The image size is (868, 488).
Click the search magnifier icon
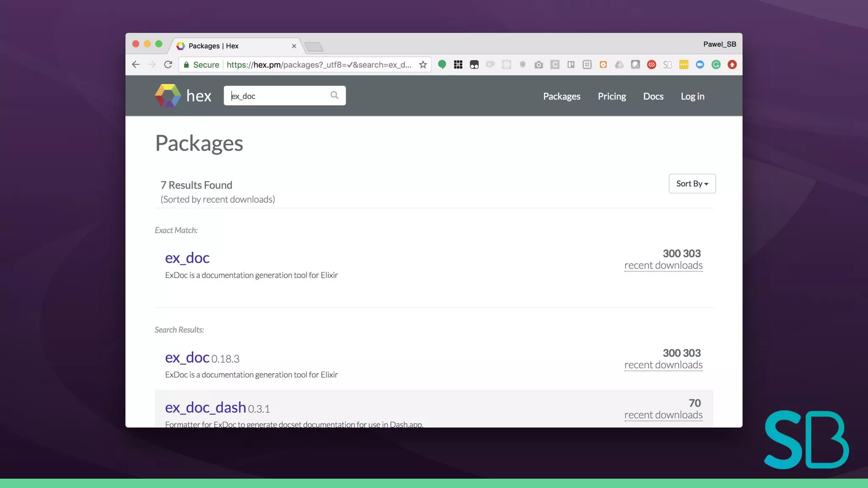coord(334,95)
